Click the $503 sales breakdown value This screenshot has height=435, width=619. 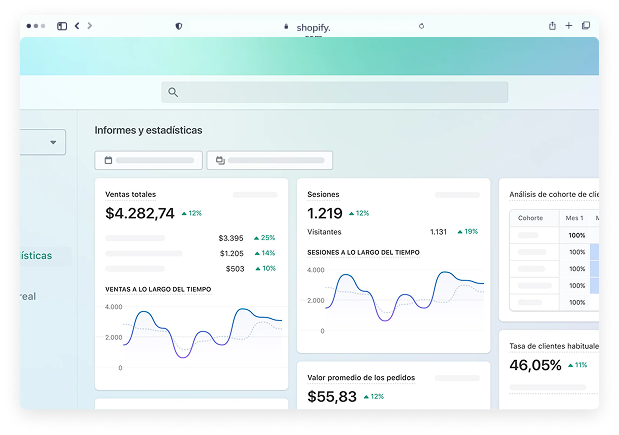[x=235, y=269]
